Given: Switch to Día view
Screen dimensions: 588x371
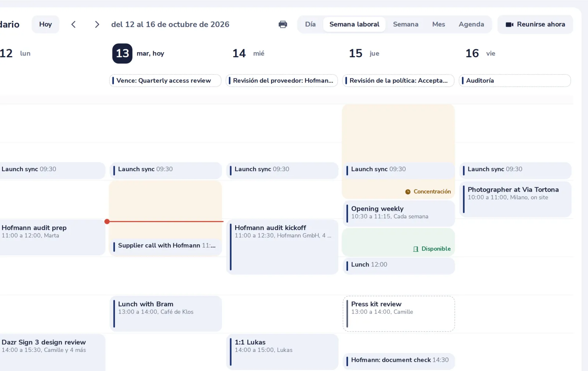Looking at the screenshot, I should (x=310, y=24).
